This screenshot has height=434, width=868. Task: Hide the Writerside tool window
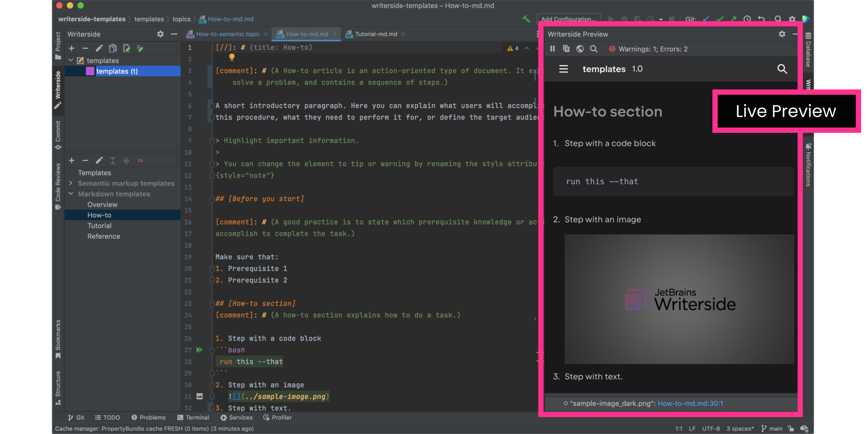click(x=174, y=34)
